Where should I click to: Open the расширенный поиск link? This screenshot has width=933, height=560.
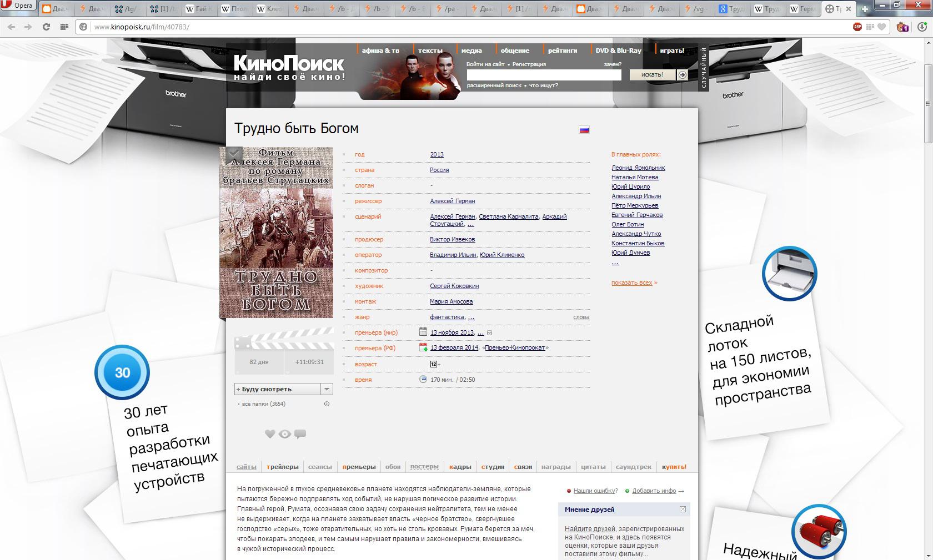[494, 85]
